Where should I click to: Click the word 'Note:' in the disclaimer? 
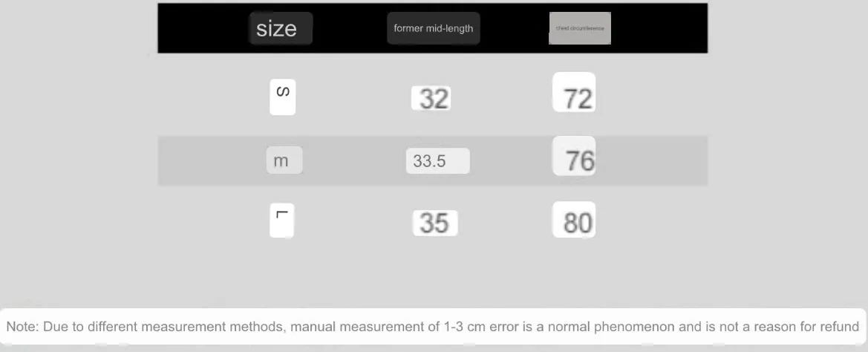click(23, 327)
